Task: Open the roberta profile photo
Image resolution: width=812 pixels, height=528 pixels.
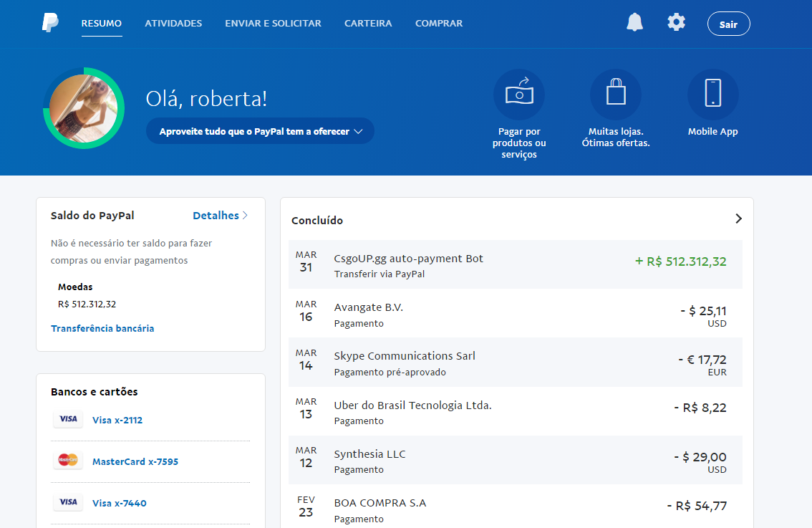Action: tap(84, 108)
